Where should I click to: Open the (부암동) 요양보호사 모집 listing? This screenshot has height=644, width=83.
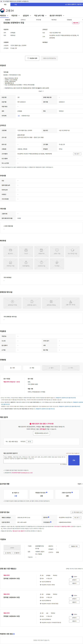11,616
